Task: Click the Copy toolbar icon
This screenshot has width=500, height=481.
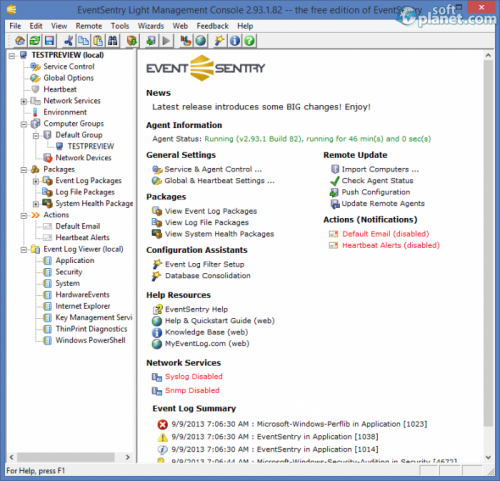Action: tap(83, 41)
